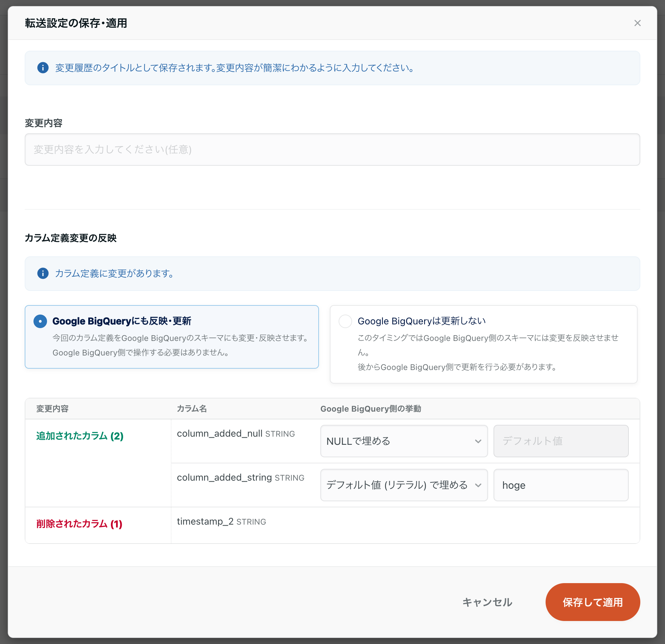Screen dimensions: 665x644
Task: Click the 削除されたカラム (1) label
Action: pyautogui.click(x=79, y=524)
